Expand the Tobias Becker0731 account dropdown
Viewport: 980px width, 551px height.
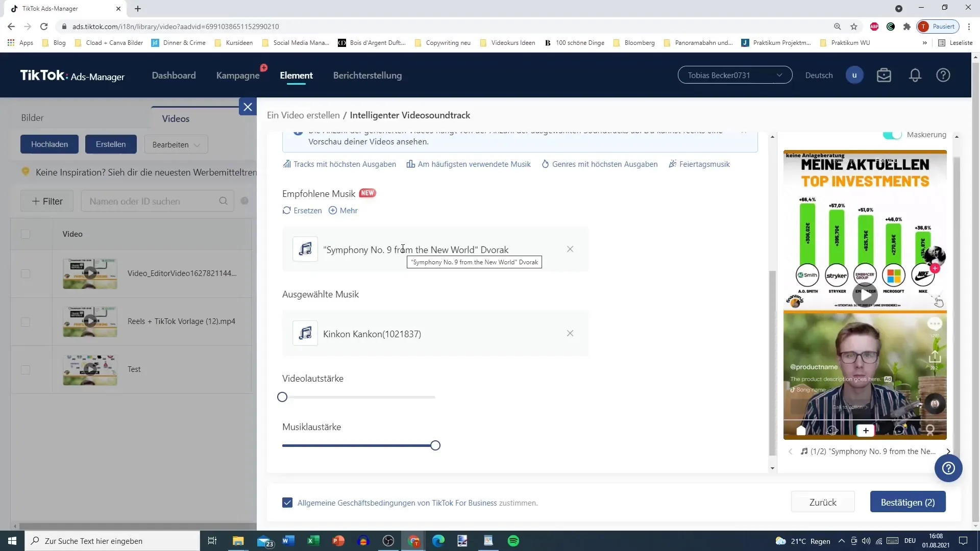click(735, 75)
